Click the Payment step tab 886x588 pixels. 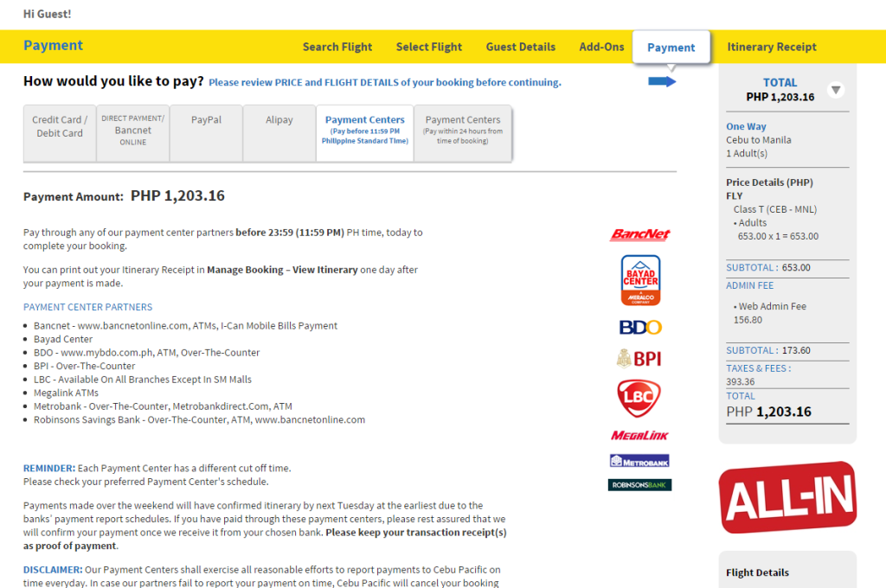[671, 48]
